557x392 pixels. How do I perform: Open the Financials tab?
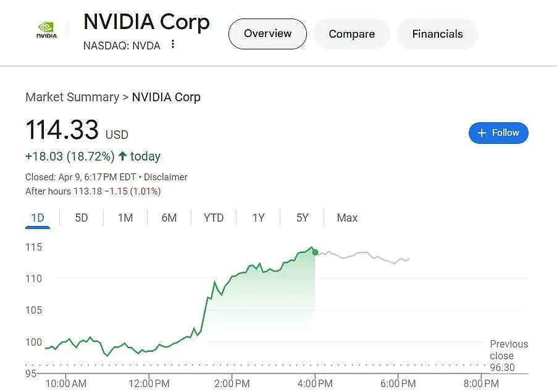point(437,34)
